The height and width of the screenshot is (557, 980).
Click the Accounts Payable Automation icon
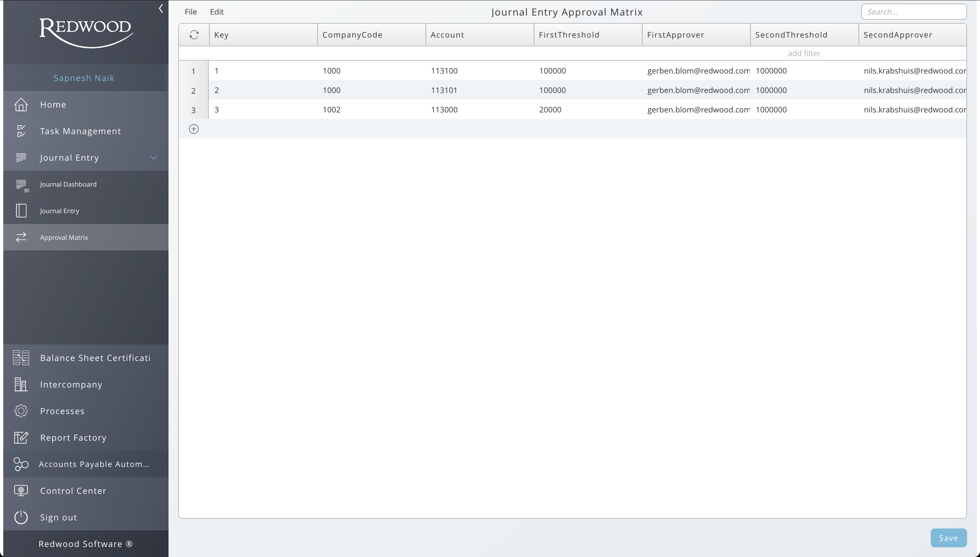[21, 464]
